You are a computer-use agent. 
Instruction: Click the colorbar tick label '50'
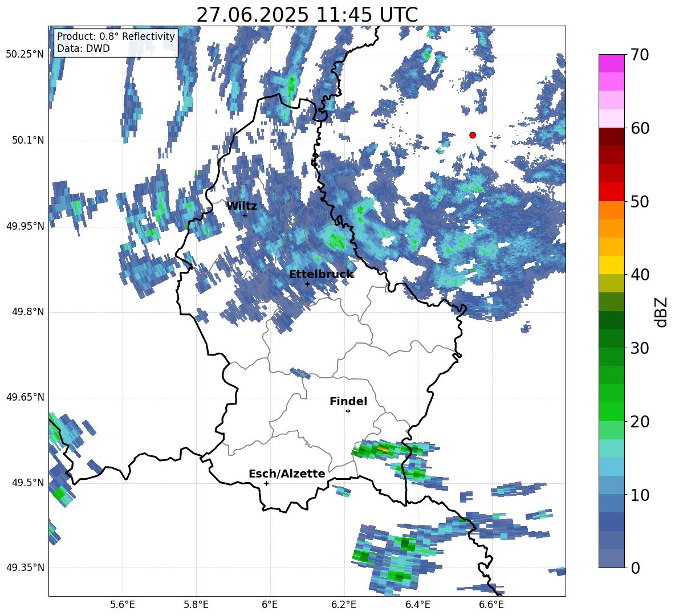(640, 201)
